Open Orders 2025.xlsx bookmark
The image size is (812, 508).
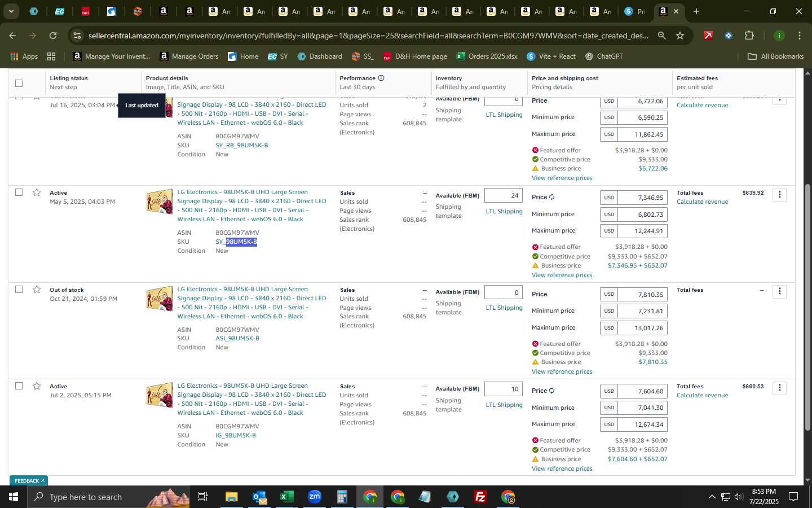487,56
